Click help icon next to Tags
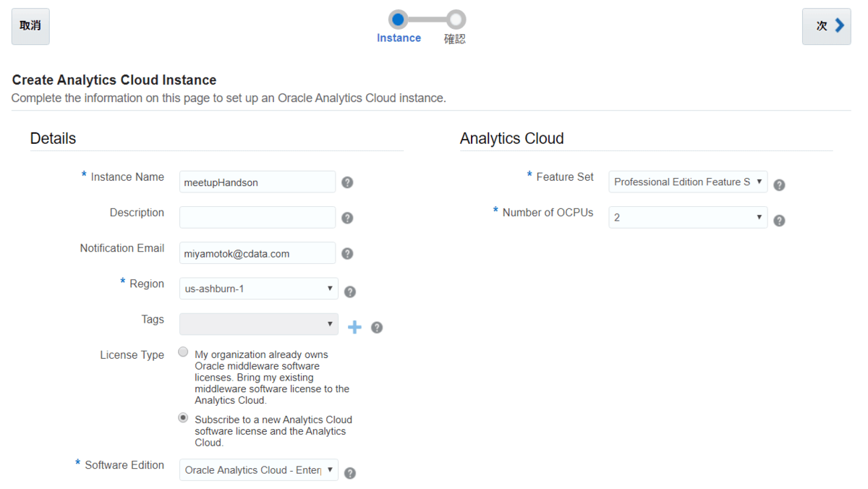 (x=377, y=327)
